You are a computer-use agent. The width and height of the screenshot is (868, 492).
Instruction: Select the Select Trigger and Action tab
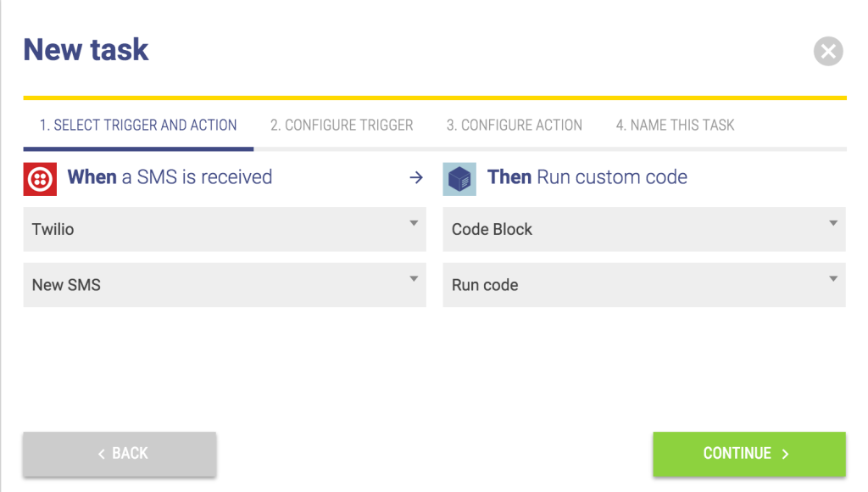coord(138,126)
